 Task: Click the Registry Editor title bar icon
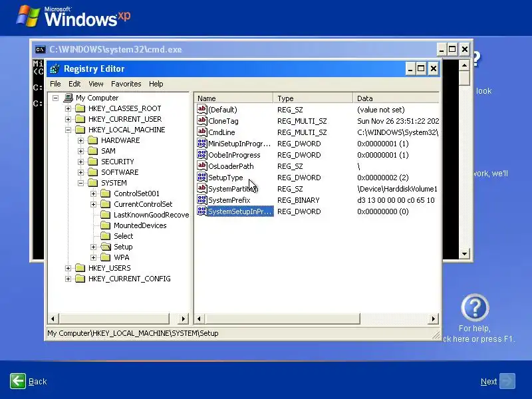tap(55, 69)
